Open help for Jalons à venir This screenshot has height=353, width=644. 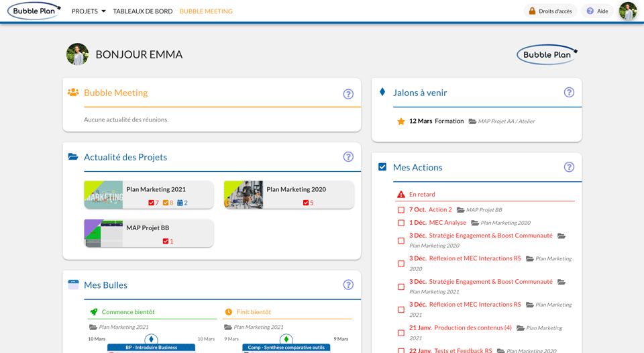click(x=569, y=93)
